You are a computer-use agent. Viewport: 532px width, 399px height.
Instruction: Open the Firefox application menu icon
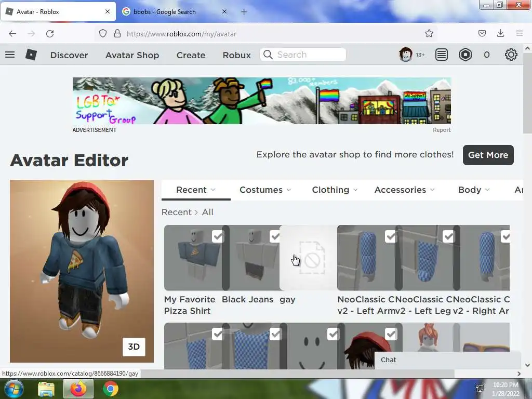pyautogui.click(x=520, y=33)
